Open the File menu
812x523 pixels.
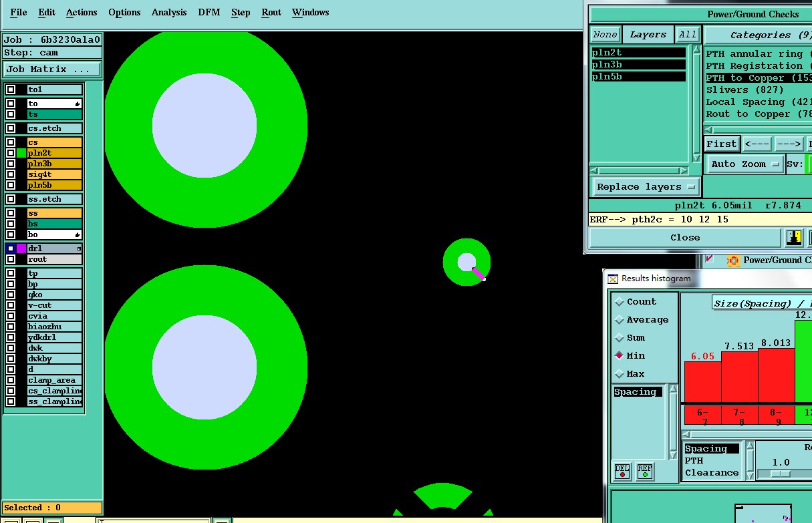(19, 12)
